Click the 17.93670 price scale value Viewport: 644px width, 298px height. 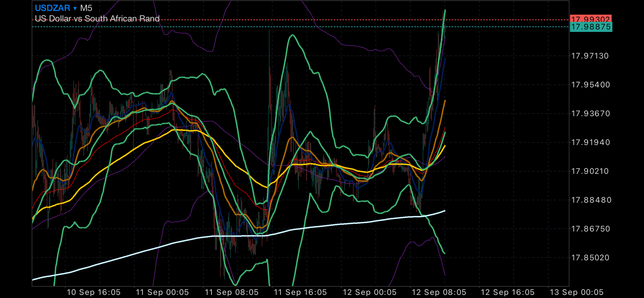pyautogui.click(x=591, y=113)
